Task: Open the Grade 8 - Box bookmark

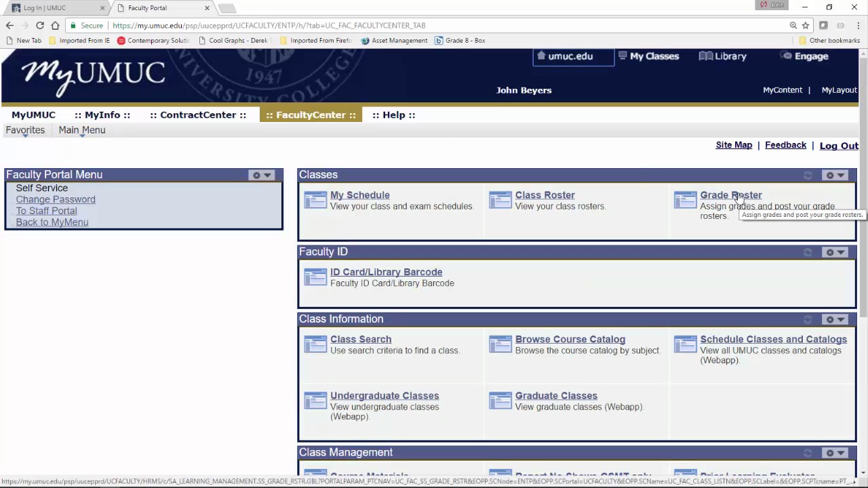Action: (460, 41)
